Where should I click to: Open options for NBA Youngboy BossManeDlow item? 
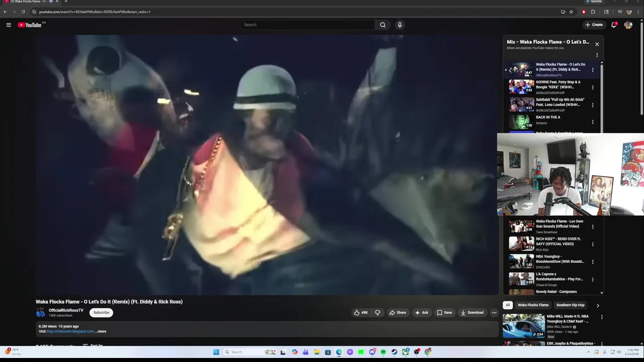click(x=593, y=262)
